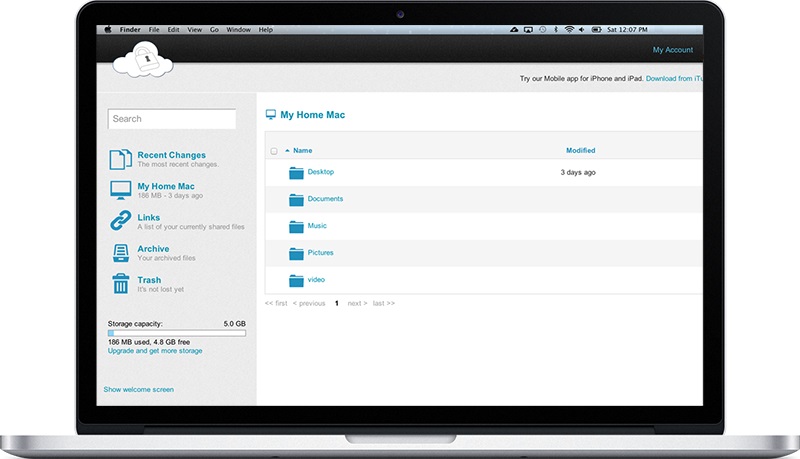Open the Trash bin icon
The width and height of the screenshot is (800, 459).
(x=120, y=284)
